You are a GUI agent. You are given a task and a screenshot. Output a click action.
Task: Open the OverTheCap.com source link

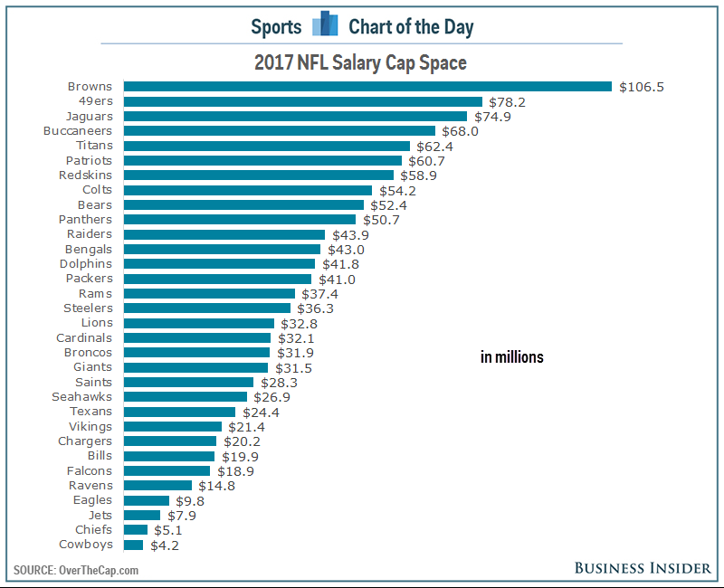[99, 570]
